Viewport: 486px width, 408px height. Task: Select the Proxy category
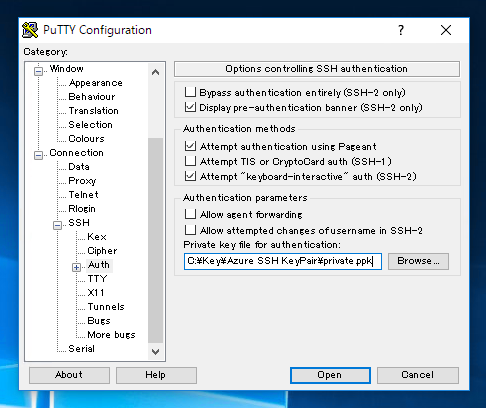point(82,181)
